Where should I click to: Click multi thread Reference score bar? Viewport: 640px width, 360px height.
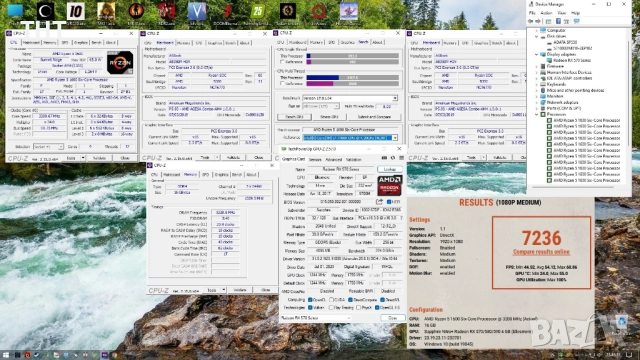352,83
